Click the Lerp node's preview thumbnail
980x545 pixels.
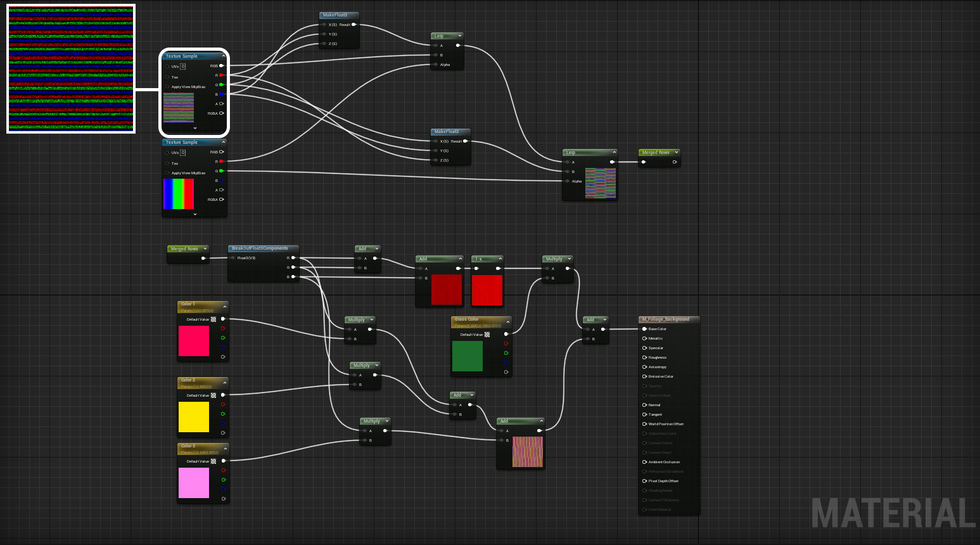click(x=601, y=184)
